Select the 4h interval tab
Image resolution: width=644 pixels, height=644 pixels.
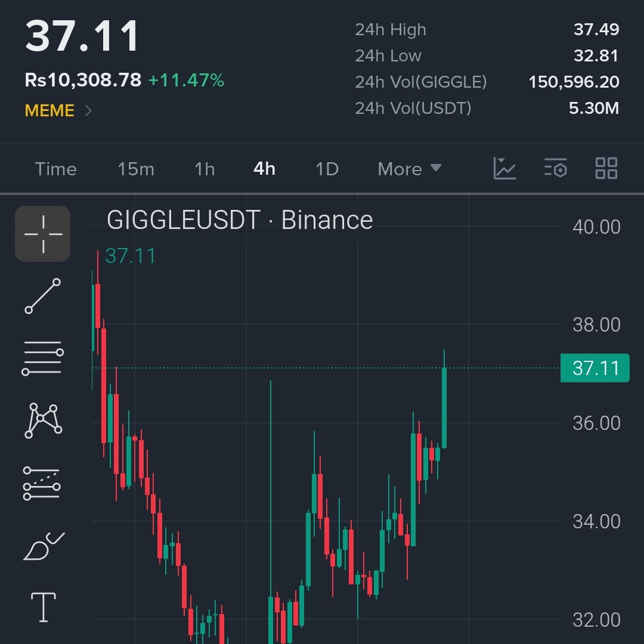[x=265, y=169]
